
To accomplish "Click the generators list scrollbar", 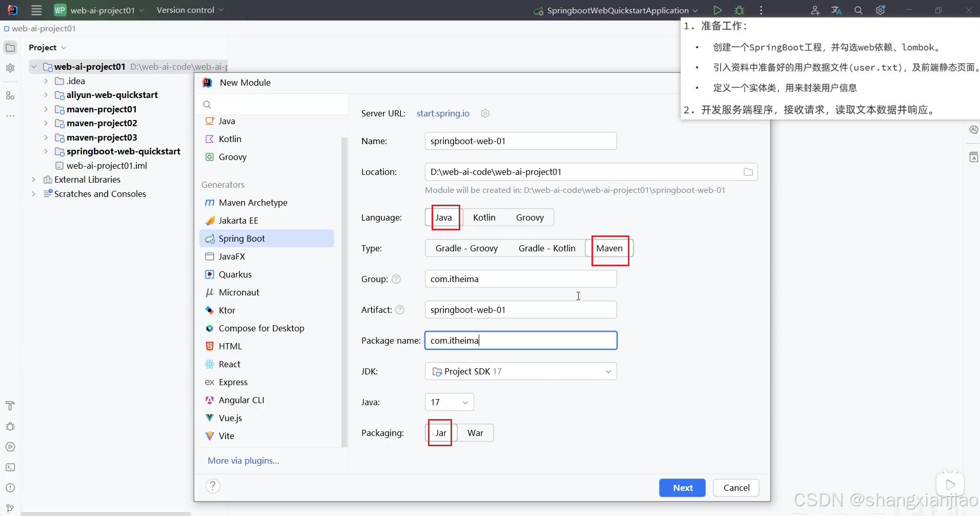I will click(x=344, y=292).
